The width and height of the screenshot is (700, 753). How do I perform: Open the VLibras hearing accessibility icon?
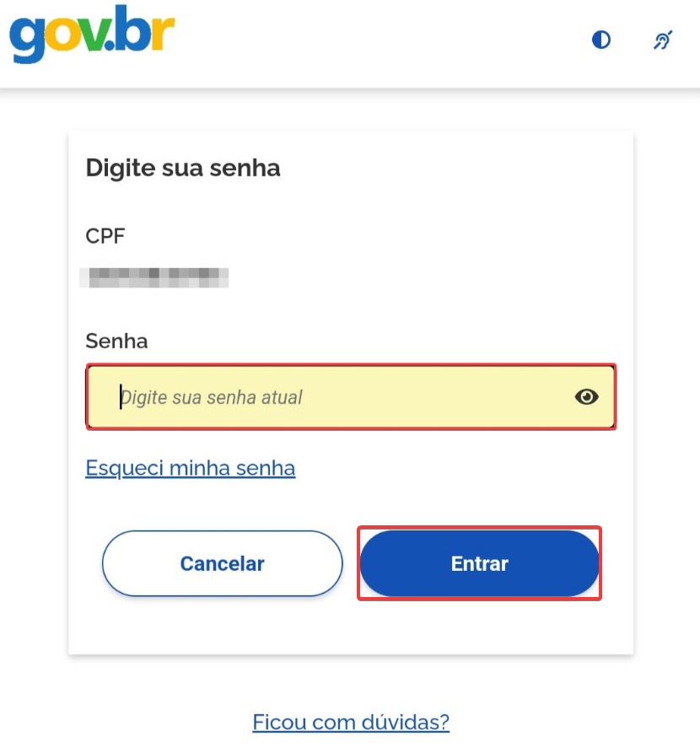[x=663, y=40]
